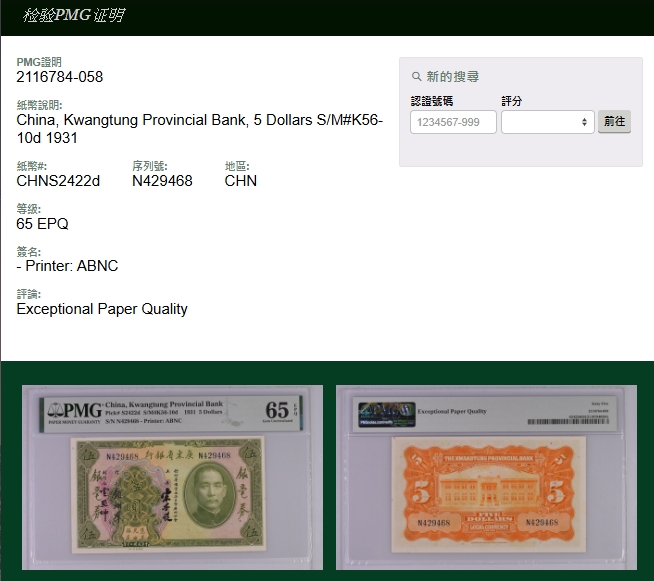Click the 地區 field label
654x581 pixels.
click(x=237, y=166)
